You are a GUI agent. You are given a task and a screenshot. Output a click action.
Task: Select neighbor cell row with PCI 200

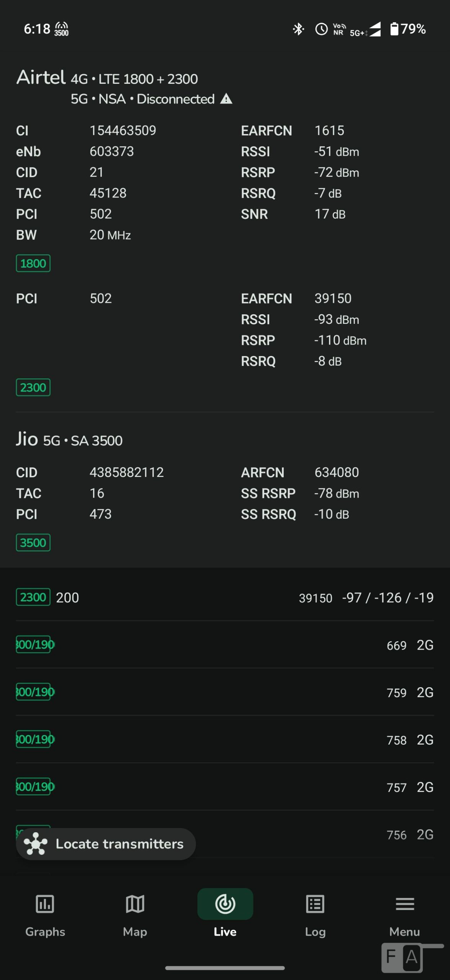point(225,597)
